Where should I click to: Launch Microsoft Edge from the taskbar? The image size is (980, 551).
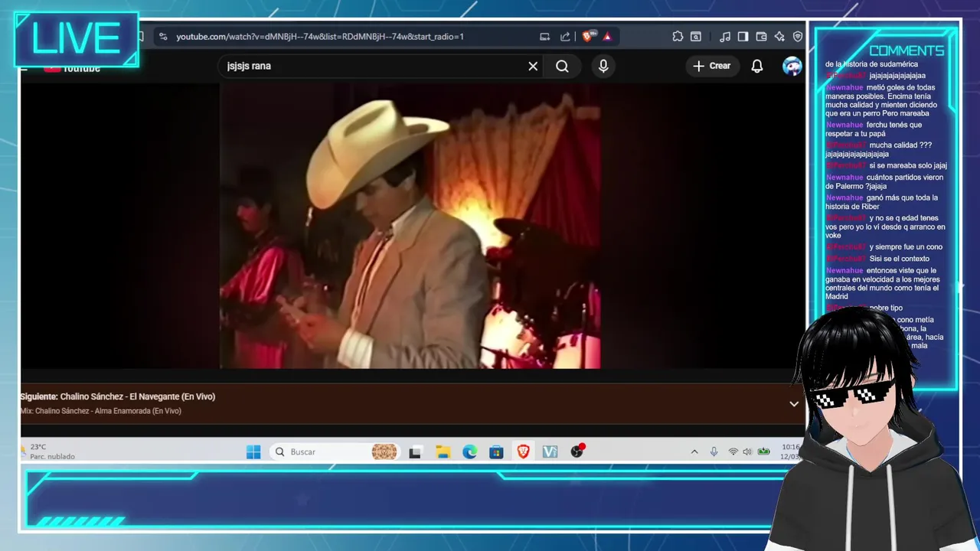pyautogui.click(x=469, y=452)
